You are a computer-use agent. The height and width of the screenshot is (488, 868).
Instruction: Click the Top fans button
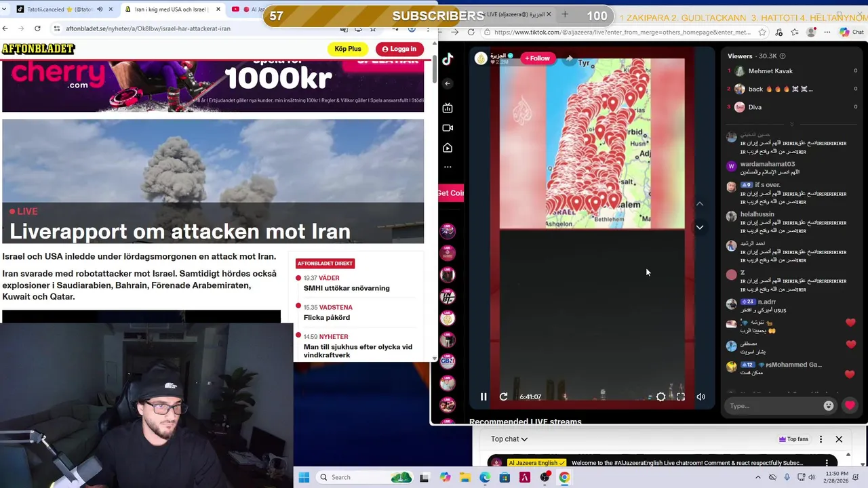[x=793, y=439]
